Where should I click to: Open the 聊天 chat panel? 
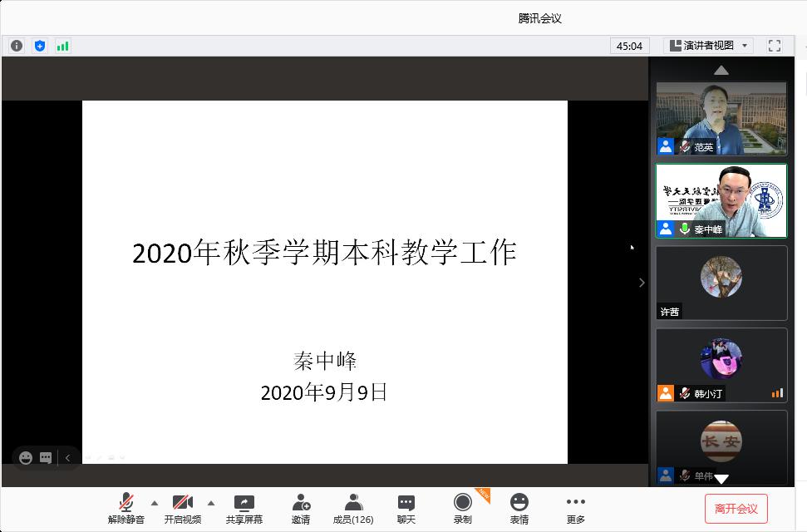coord(406,509)
